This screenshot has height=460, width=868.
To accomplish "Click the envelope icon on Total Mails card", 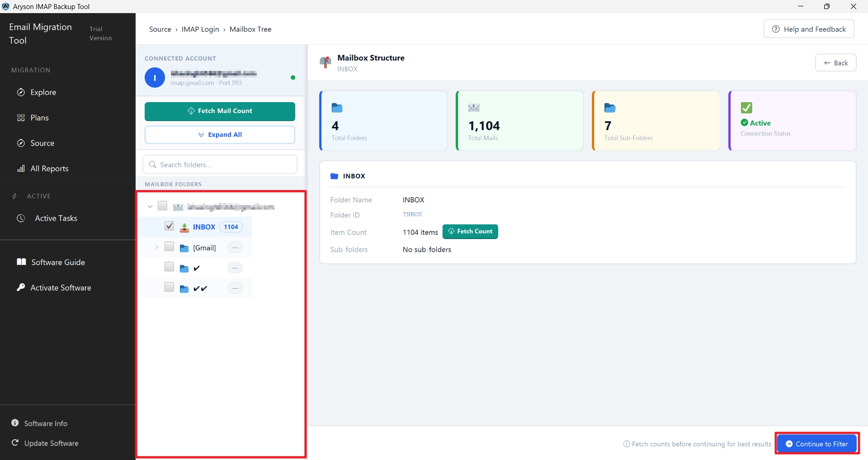I will [474, 108].
